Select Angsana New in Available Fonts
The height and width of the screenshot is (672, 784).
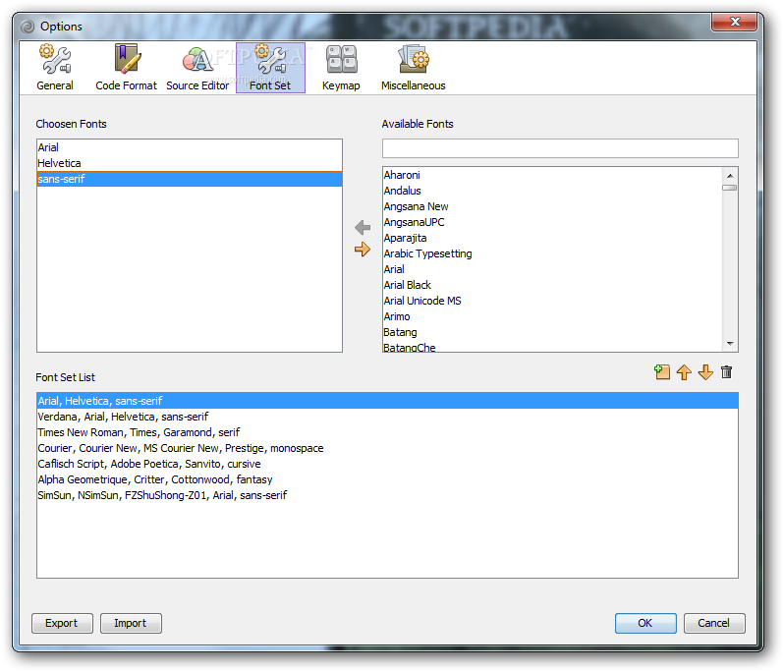click(552, 206)
